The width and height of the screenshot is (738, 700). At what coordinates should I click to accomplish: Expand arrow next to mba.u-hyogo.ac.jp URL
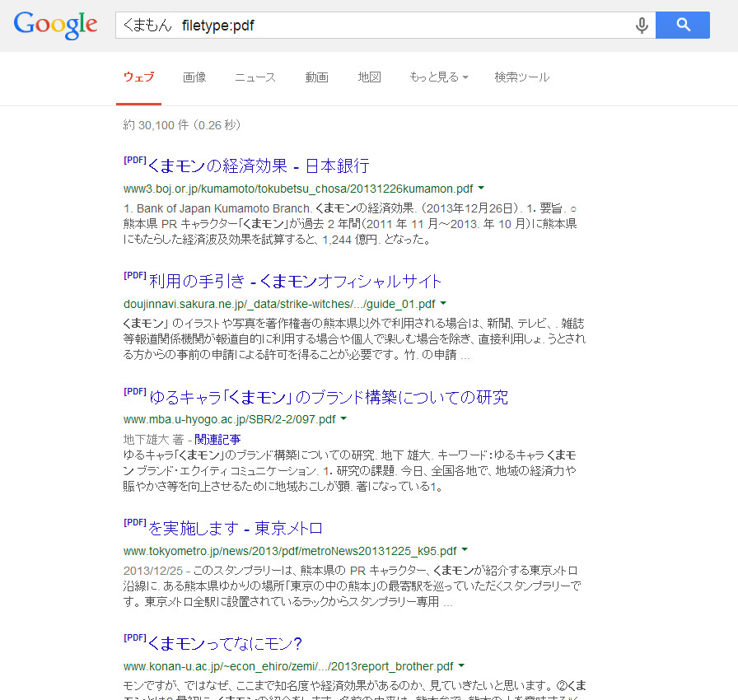(343, 418)
